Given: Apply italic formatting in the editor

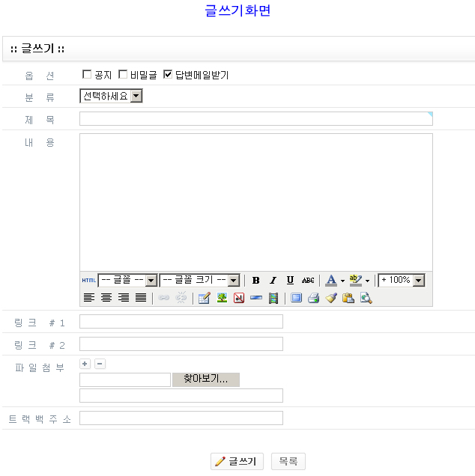Looking at the screenshot, I should (273, 280).
